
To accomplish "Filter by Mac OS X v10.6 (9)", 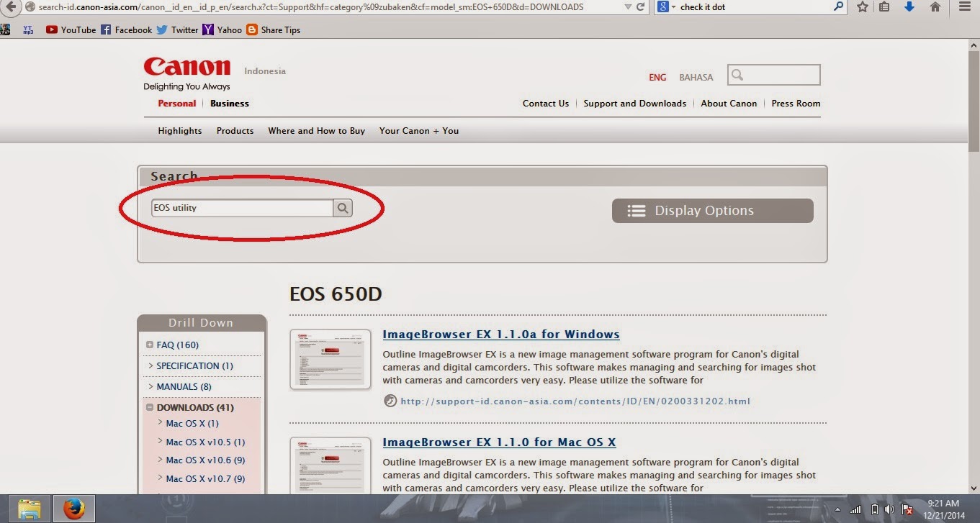I will [x=205, y=460].
